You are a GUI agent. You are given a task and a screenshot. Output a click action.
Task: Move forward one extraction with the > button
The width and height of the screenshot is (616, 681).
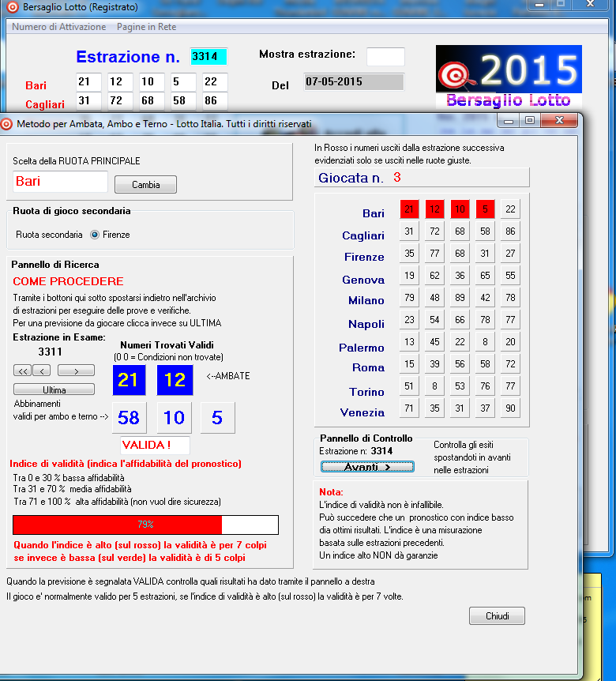[x=76, y=371]
